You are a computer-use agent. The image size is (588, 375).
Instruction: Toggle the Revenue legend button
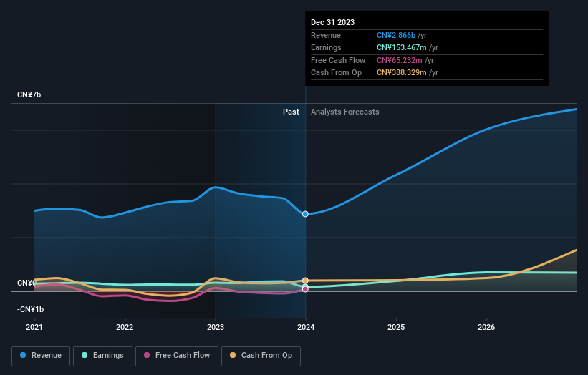pyautogui.click(x=41, y=356)
